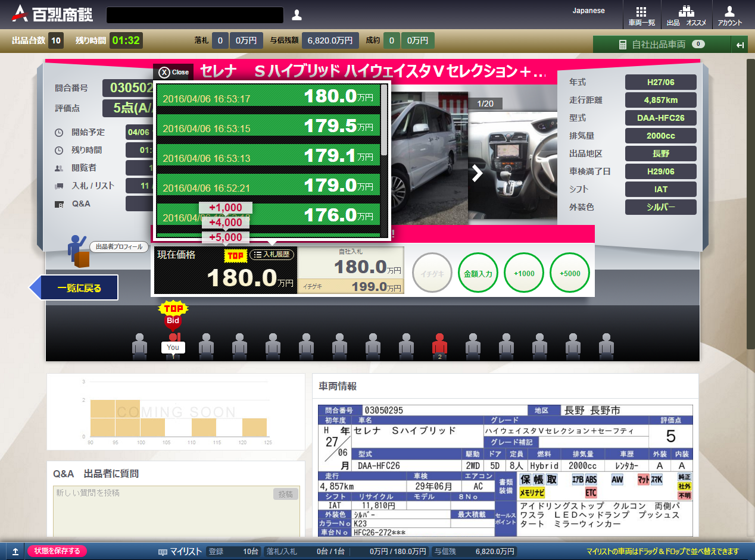
Task: Bid +5000 with the round button
Action: (570, 274)
